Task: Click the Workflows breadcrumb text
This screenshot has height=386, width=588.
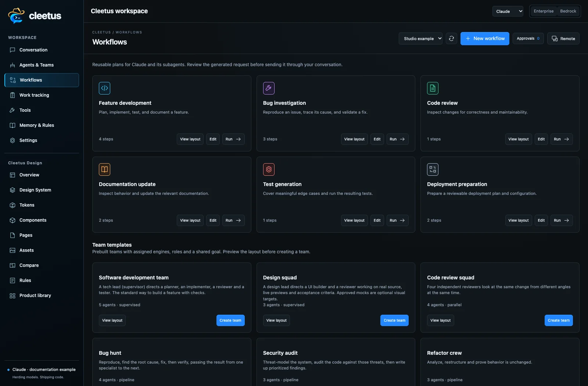Action: coord(129,32)
